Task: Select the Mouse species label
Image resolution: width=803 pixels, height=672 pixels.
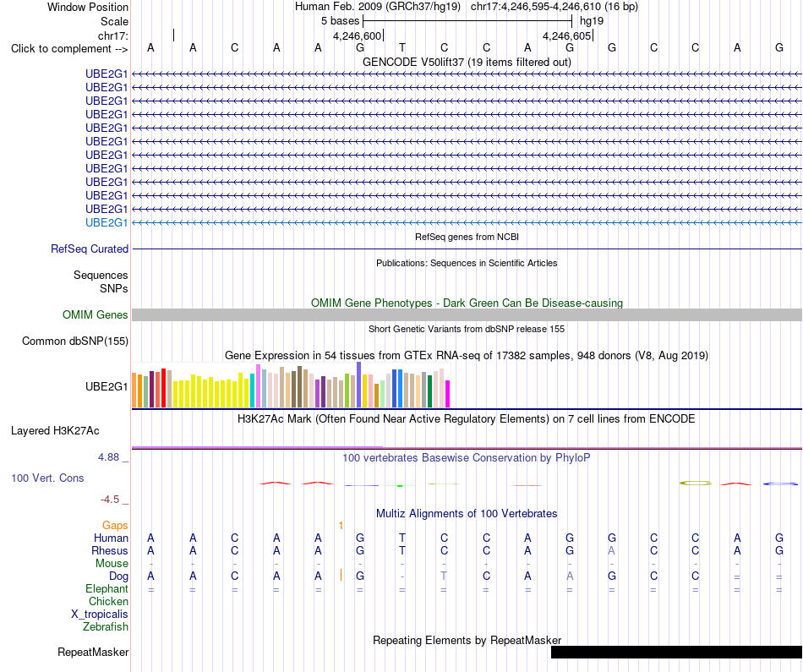Action: (x=112, y=564)
